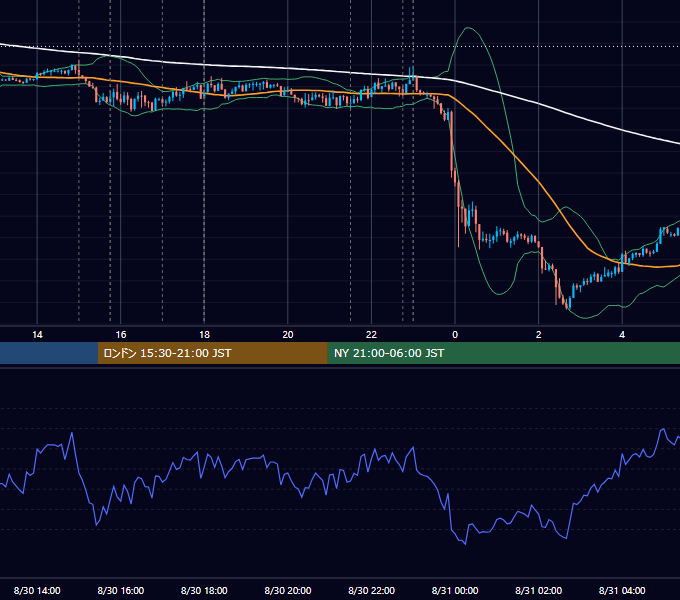This screenshot has width=680, height=600.
Task: Click the 8/30 20:00 date label
Action: pos(288,590)
